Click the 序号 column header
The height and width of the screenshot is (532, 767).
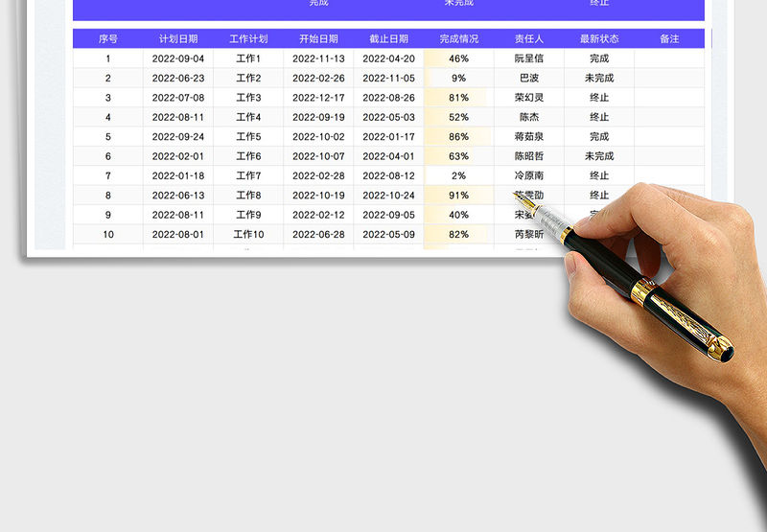pos(108,39)
